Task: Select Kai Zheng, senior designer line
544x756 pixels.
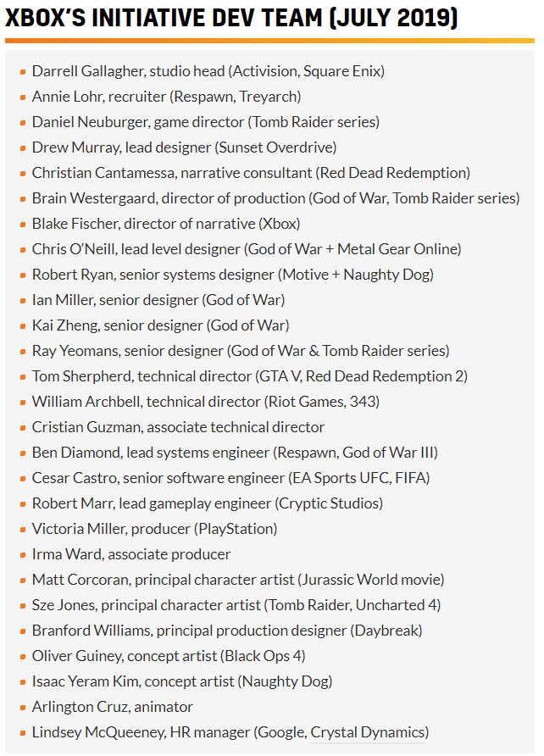Action: (x=160, y=325)
